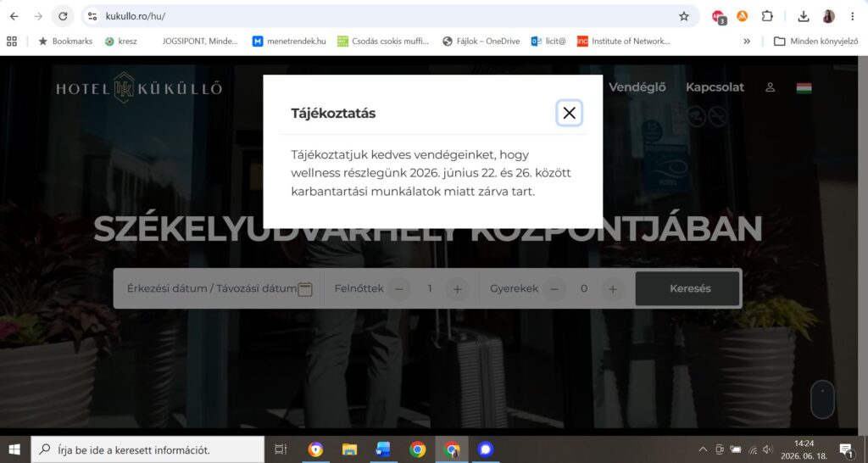Image resolution: width=868 pixels, height=463 pixels.
Task: Open the Vendéglő menu item
Action: pyautogui.click(x=637, y=87)
